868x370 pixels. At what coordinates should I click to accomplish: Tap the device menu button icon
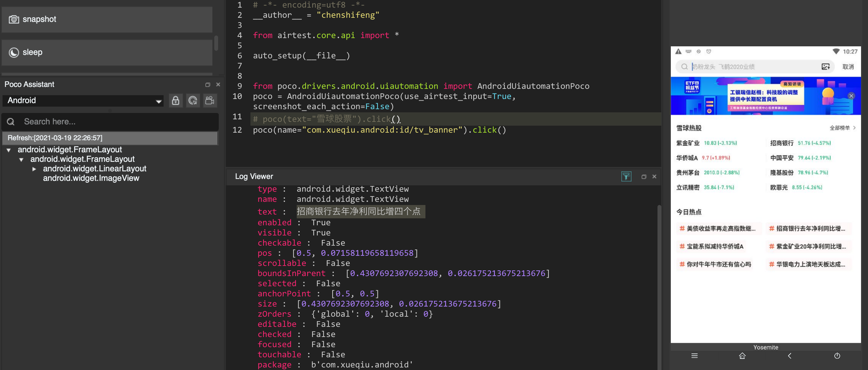695,356
